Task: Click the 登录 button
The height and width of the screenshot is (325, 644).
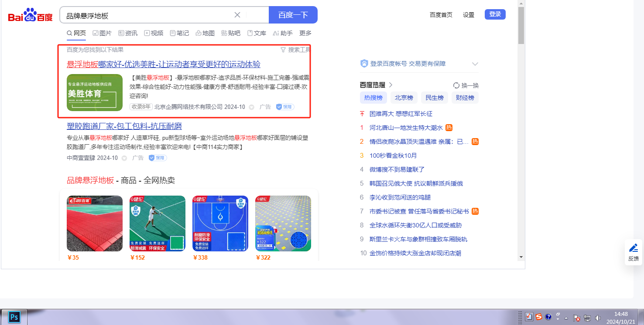Action: click(495, 14)
